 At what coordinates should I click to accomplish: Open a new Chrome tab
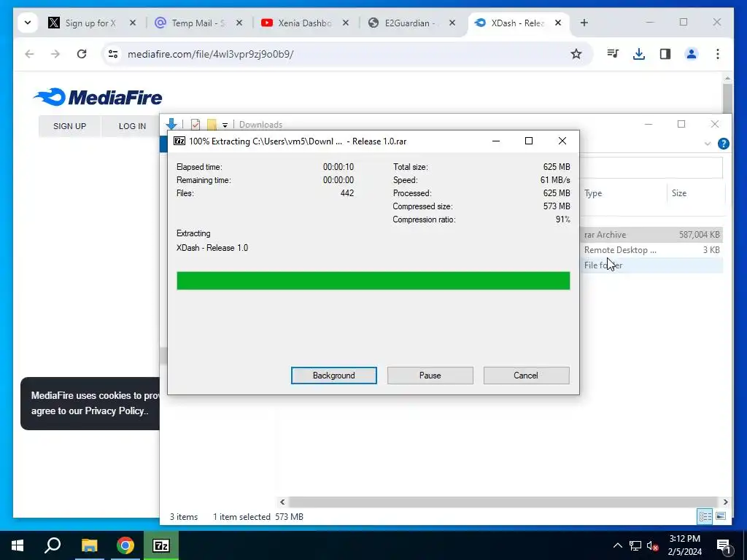tap(584, 23)
